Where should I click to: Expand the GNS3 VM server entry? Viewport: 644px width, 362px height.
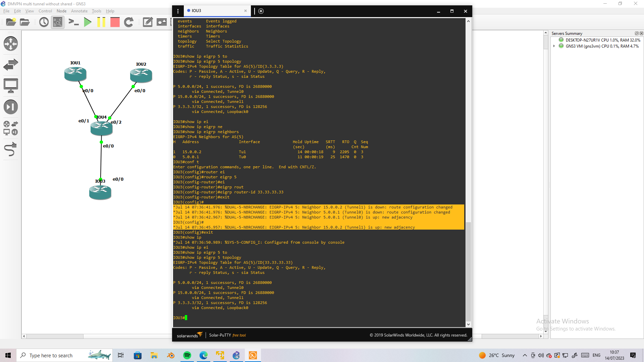pyautogui.click(x=554, y=46)
